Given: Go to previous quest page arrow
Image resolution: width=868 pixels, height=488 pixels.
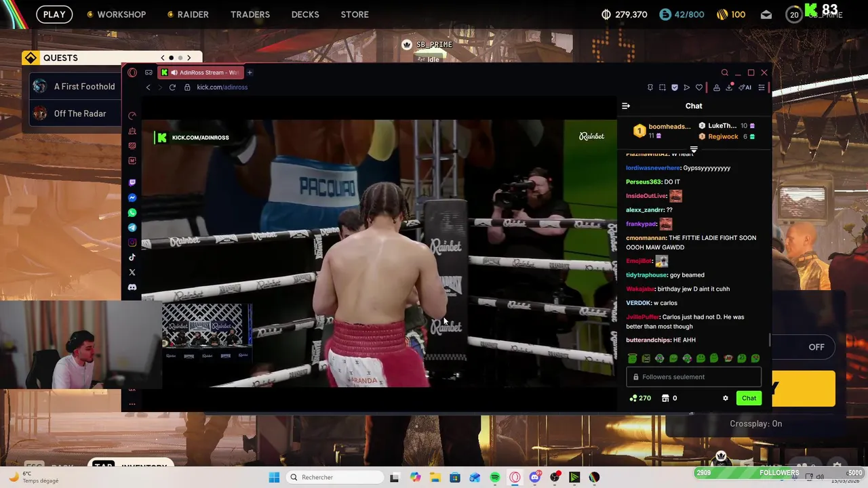Looking at the screenshot, I should pos(163,58).
